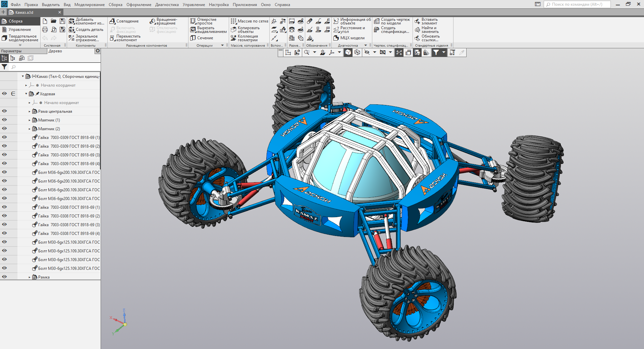Click the Save document icon
The height and width of the screenshot is (349, 644).
pyautogui.click(x=62, y=21)
